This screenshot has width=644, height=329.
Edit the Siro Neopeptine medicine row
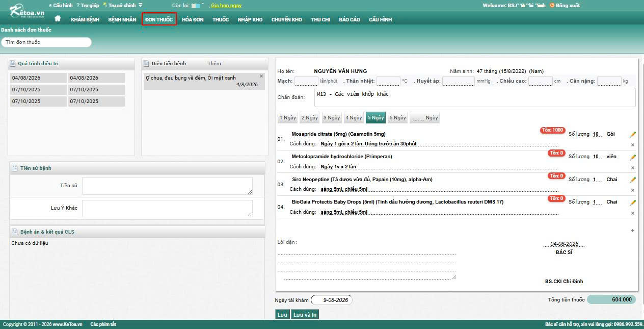point(633,180)
